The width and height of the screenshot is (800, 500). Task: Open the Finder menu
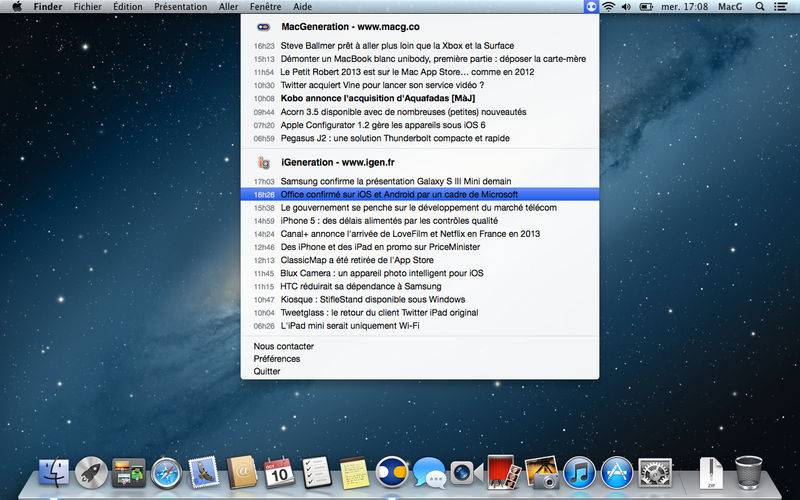[47, 7]
